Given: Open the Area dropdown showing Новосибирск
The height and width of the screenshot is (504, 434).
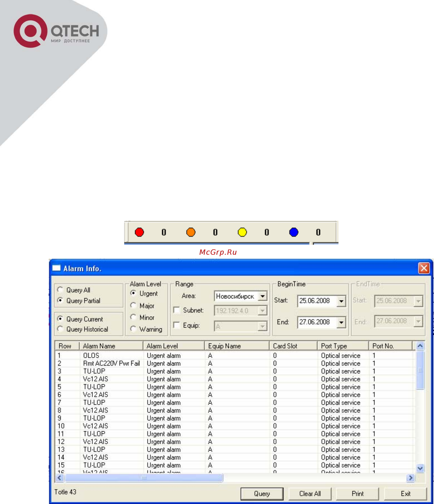Looking at the screenshot, I should click(x=263, y=296).
